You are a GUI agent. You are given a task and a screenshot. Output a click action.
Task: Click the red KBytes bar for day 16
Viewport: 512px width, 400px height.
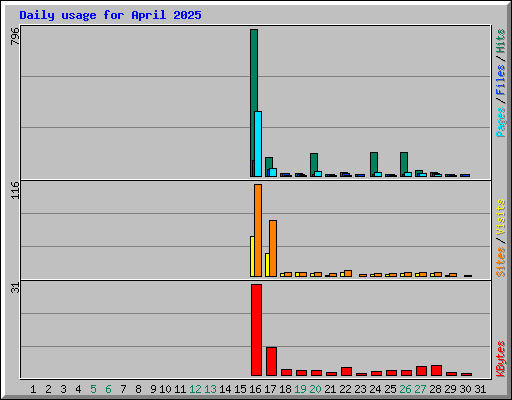[256, 330]
